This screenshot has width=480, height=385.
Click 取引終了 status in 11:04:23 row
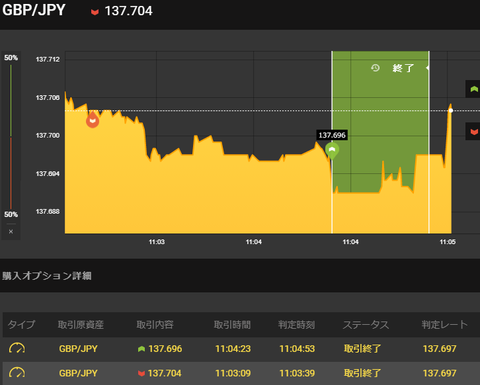tap(362, 349)
